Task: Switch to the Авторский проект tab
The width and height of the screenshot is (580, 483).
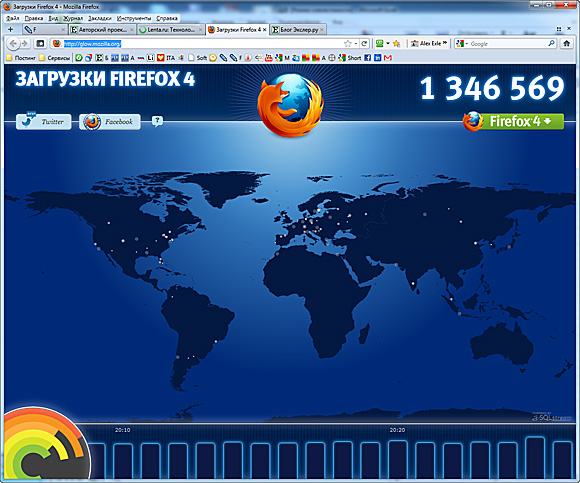Action: (x=102, y=29)
